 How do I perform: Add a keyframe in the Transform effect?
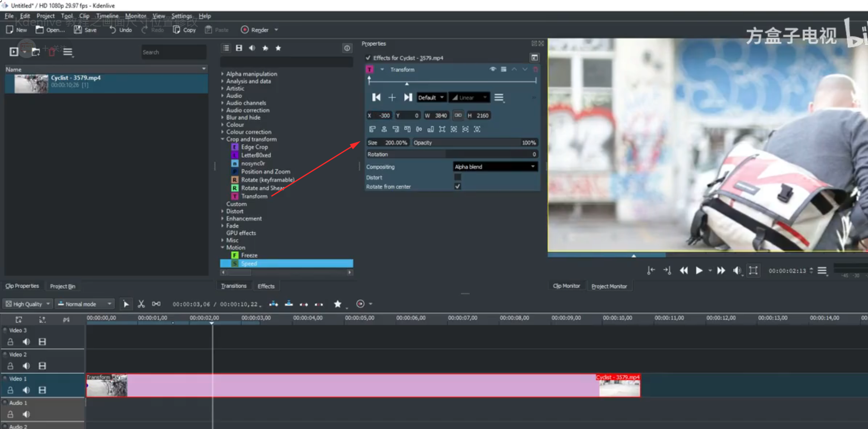tap(392, 97)
